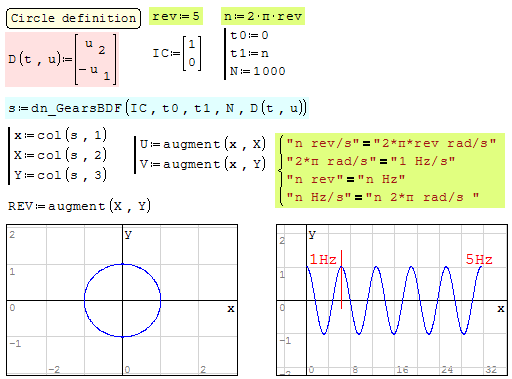Click the 5Hz label on the sine plot

click(479, 259)
